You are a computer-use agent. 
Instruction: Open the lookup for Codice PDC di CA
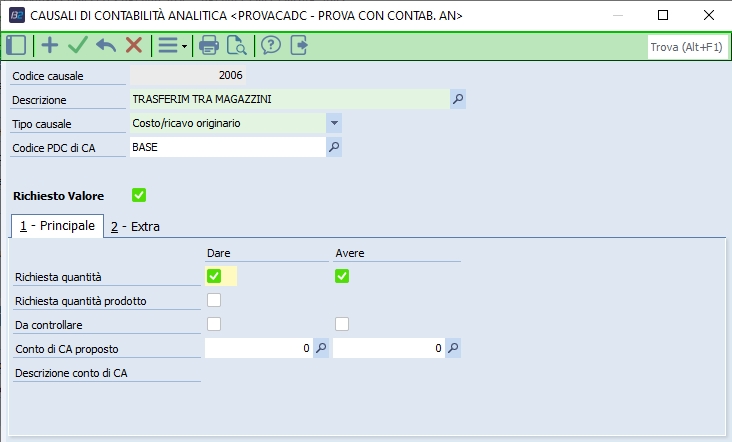[335, 148]
